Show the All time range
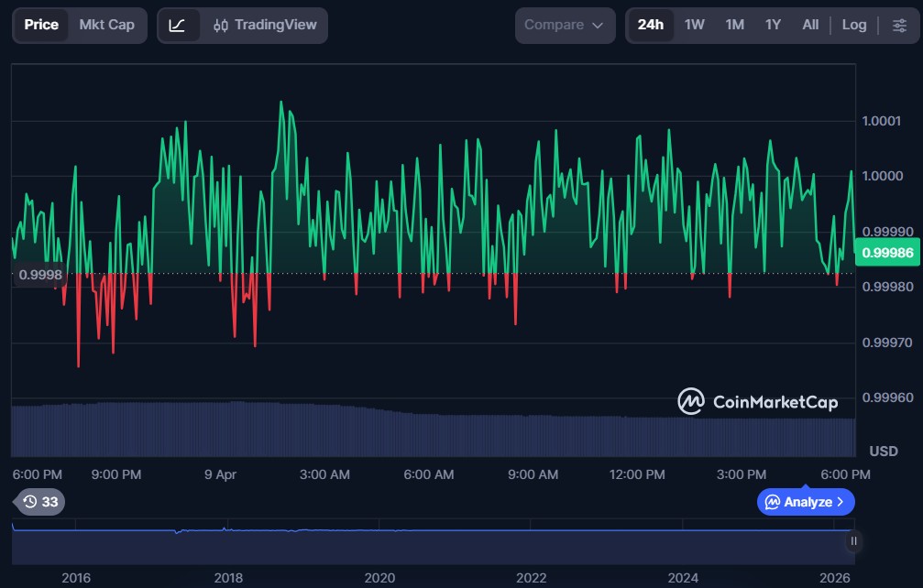The height and width of the screenshot is (588, 923). [x=810, y=26]
